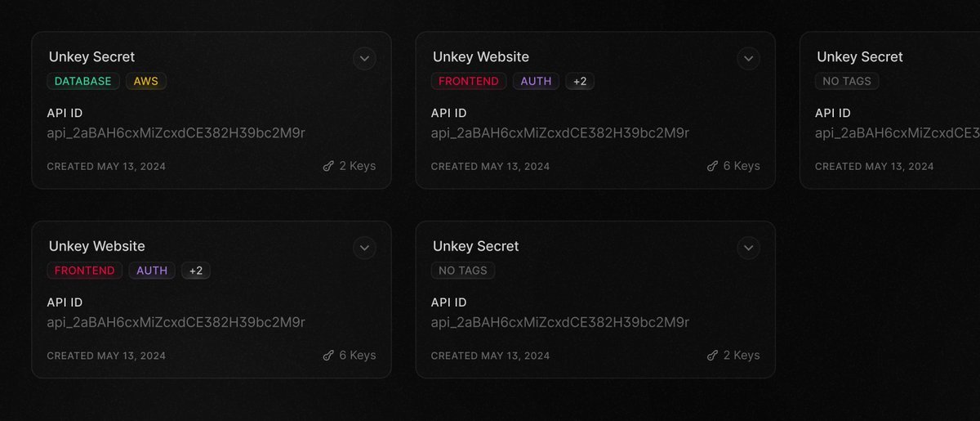This screenshot has height=421, width=980.
Task: Expand chevron on top-row Unkey Website card
Action: [748, 58]
